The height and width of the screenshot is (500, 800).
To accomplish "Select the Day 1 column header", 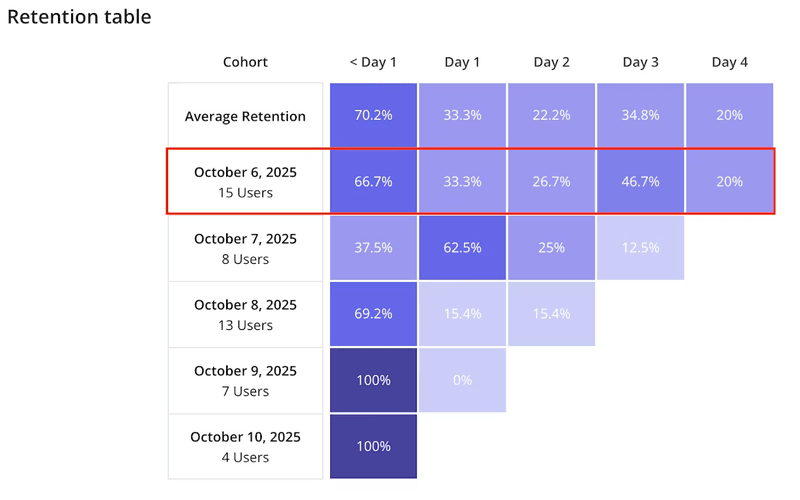I will [x=462, y=62].
